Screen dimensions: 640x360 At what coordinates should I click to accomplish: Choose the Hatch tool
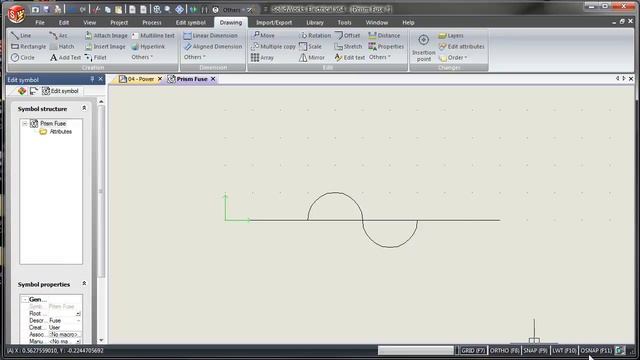pos(62,47)
